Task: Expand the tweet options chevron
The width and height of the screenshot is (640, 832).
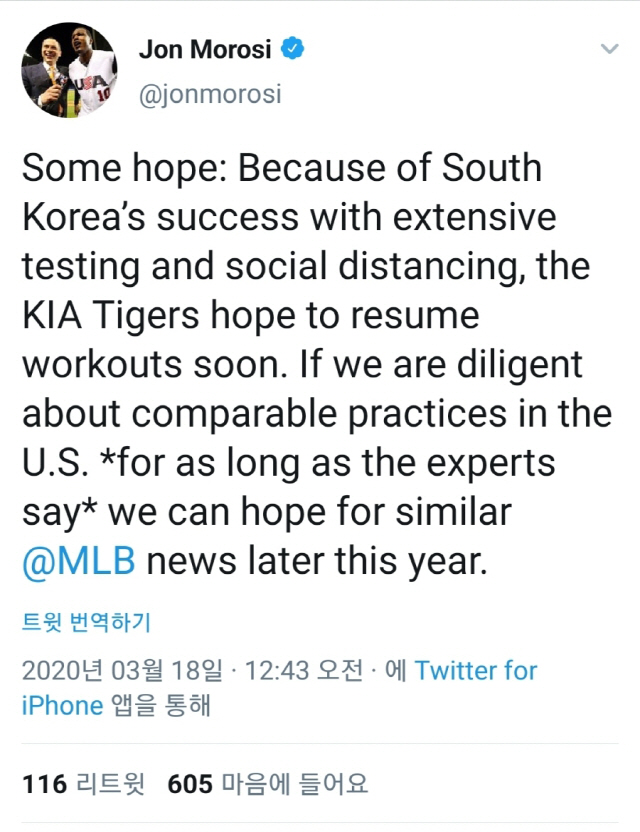Action: click(x=608, y=49)
